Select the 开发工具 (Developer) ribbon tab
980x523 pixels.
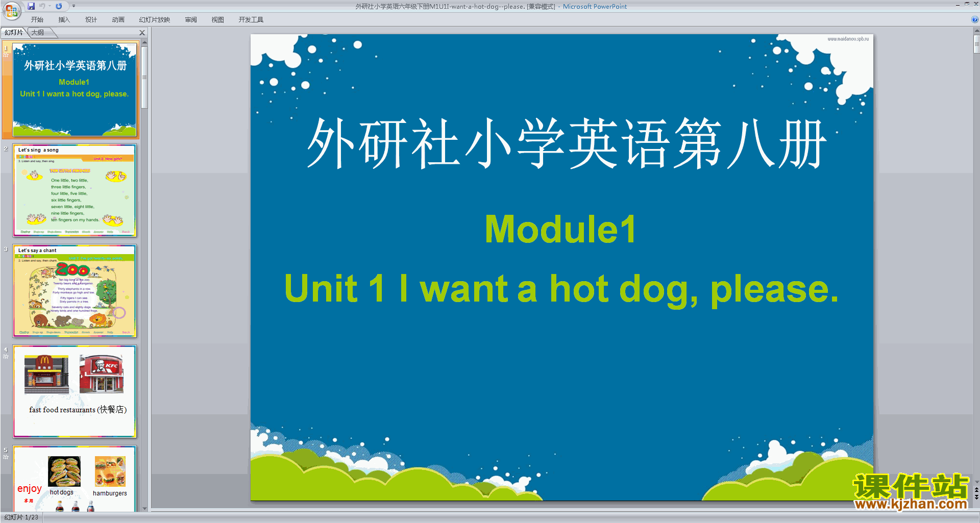click(251, 20)
